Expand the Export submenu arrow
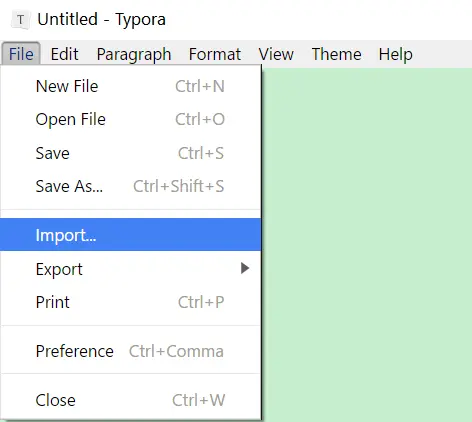472x422 pixels. 245,268
